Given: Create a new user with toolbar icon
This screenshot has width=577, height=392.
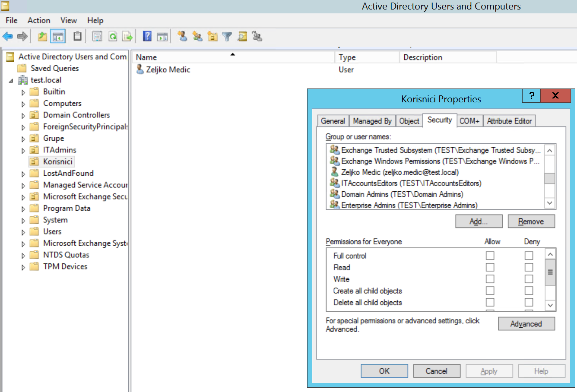Looking at the screenshot, I should 182,37.
